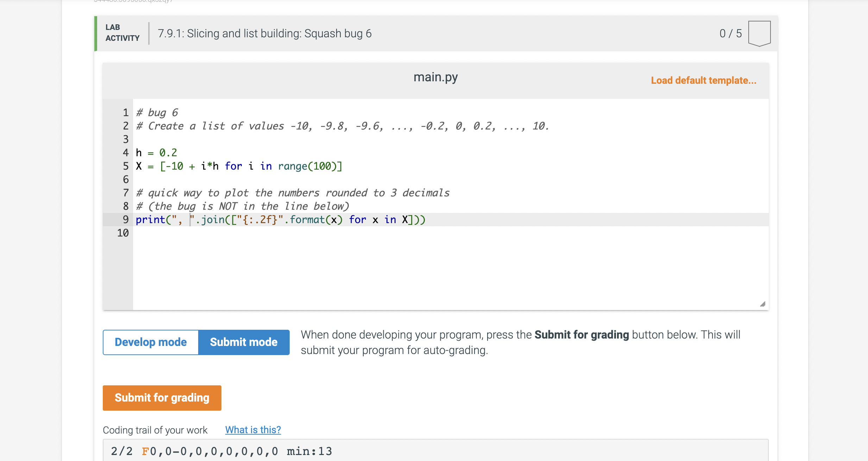The image size is (868, 461).
Task: Switch to Develop mode
Action: click(151, 342)
